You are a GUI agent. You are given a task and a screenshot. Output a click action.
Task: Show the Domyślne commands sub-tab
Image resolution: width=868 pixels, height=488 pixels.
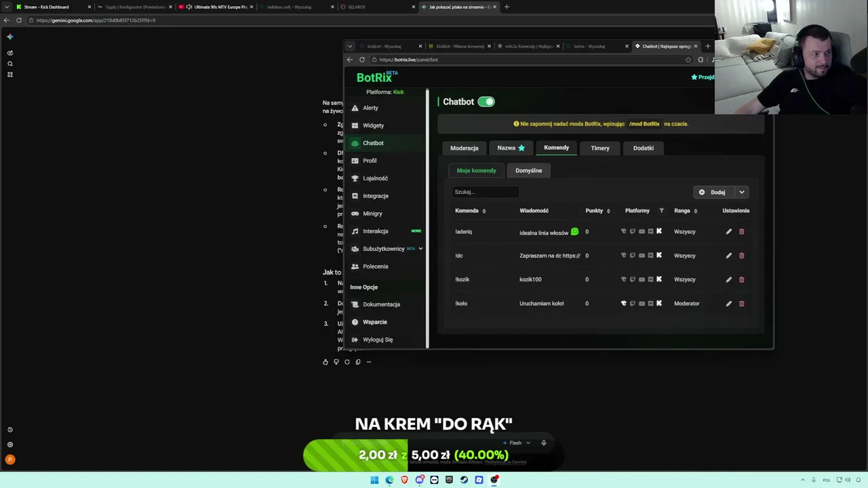[x=529, y=171]
